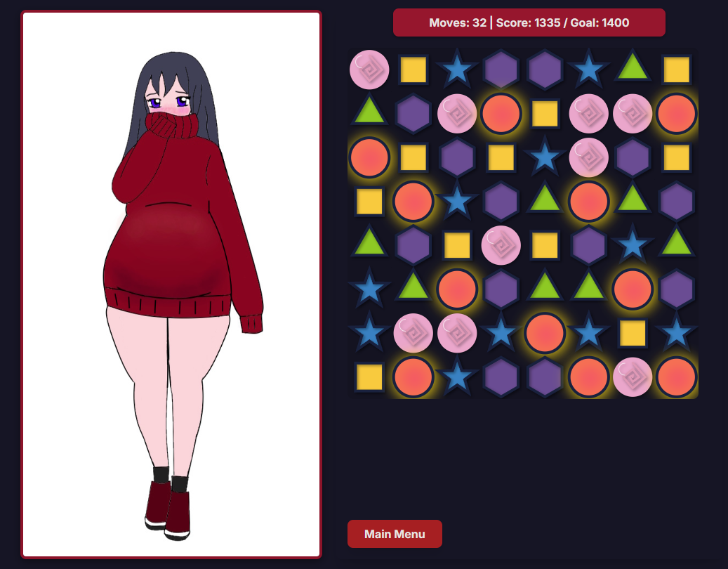The height and width of the screenshot is (569, 728).
Task: Select the yellow square in the fourth row
Action: tap(369, 201)
